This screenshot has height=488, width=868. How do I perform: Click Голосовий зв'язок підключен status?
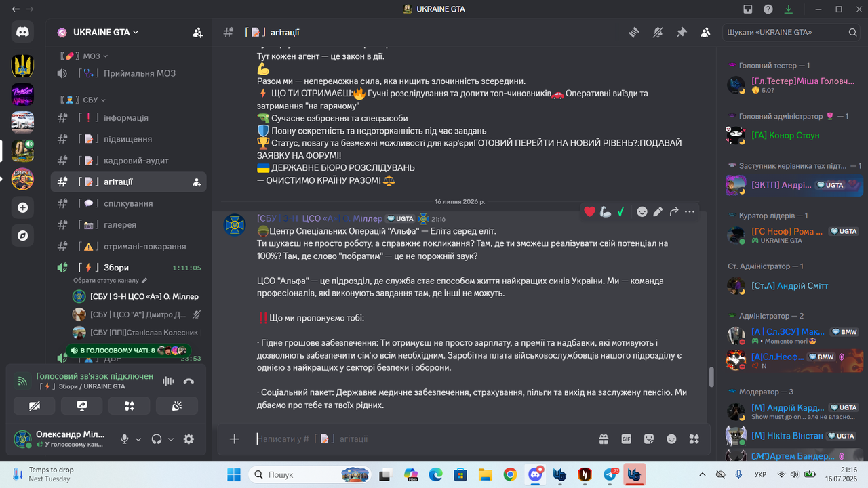[x=94, y=376]
